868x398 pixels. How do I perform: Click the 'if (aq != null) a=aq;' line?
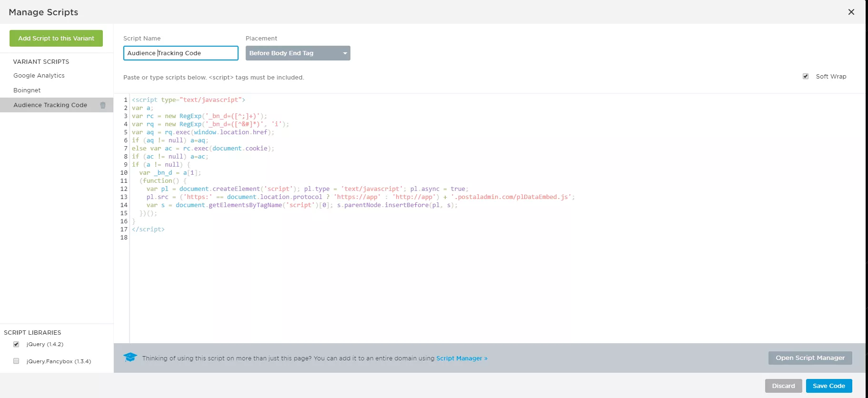(x=170, y=140)
